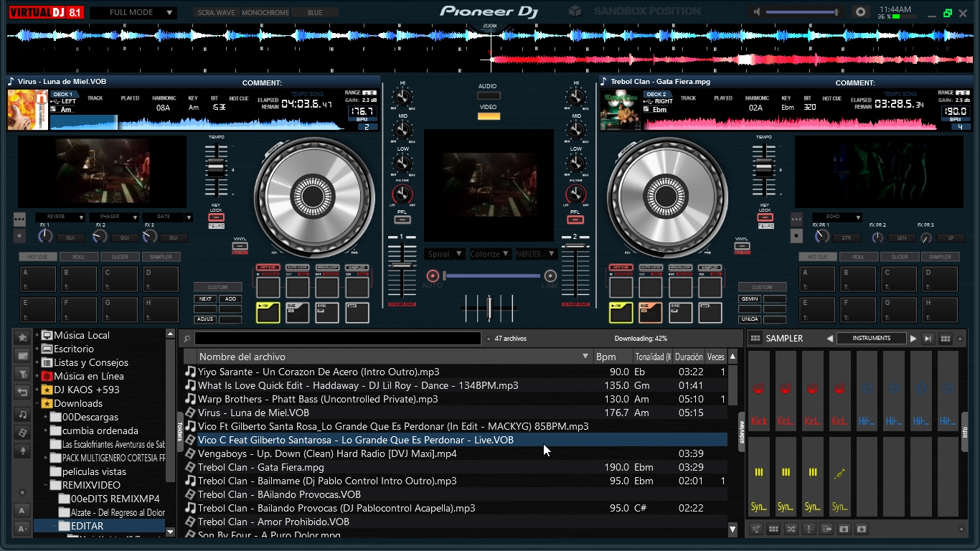The height and width of the screenshot is (551, 980).
Task: Click the master volume slider in top bar
Action: [x=804, y=12]
